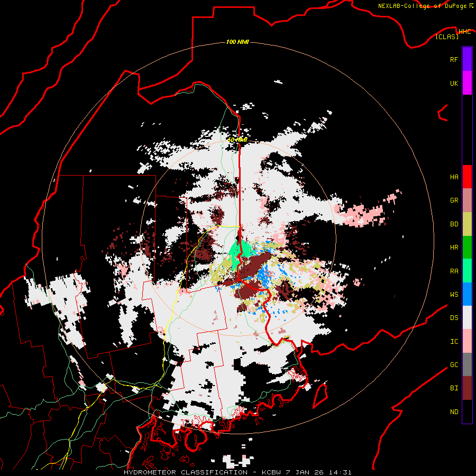Click the 'IC' legend label
Image resolution: width=476 pixels, height=476 pixels.
click(454, 342)
